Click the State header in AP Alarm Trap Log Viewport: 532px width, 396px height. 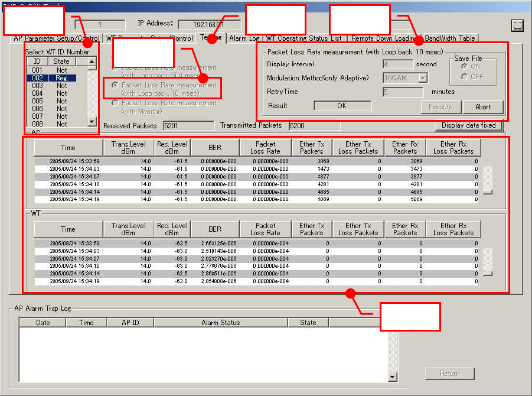[x=308, y=323]
